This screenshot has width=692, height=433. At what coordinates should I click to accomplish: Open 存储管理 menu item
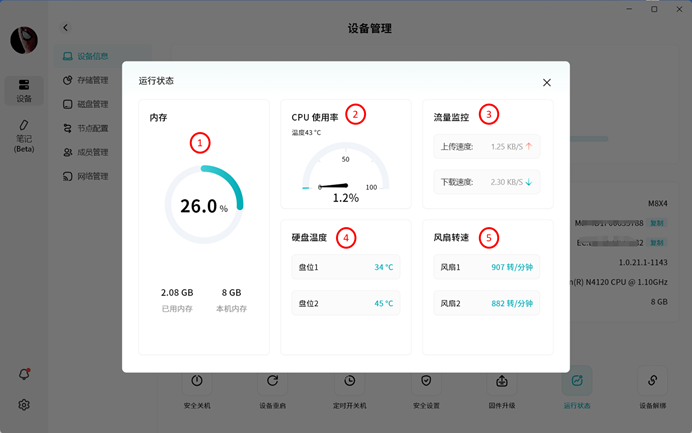[92, 80]
